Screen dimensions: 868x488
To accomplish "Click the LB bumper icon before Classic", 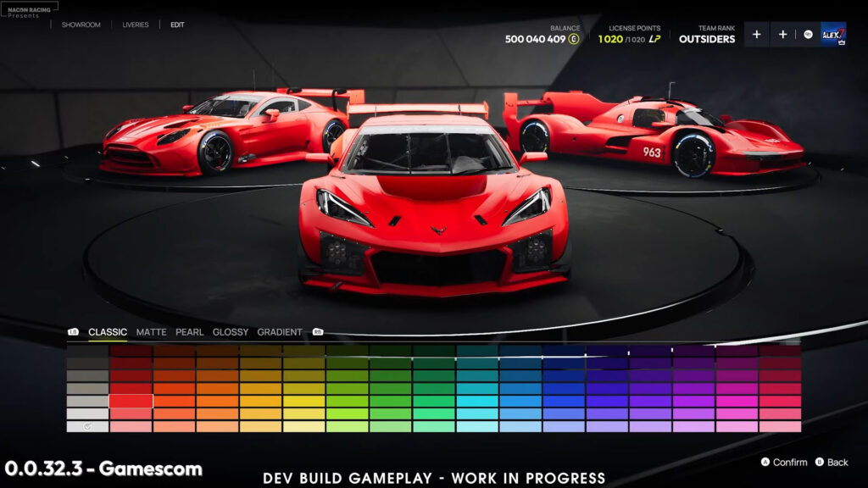I will coord(73,332).
